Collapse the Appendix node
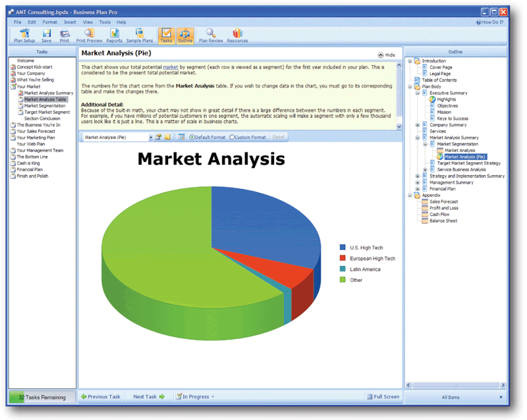 tap(410, 196)
